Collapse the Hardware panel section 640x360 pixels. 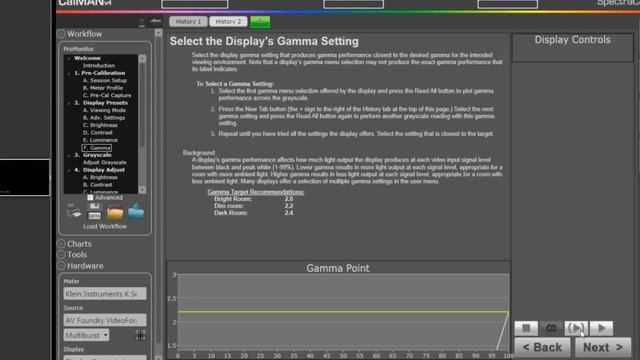pyautogui.click(x=61, y=266)
